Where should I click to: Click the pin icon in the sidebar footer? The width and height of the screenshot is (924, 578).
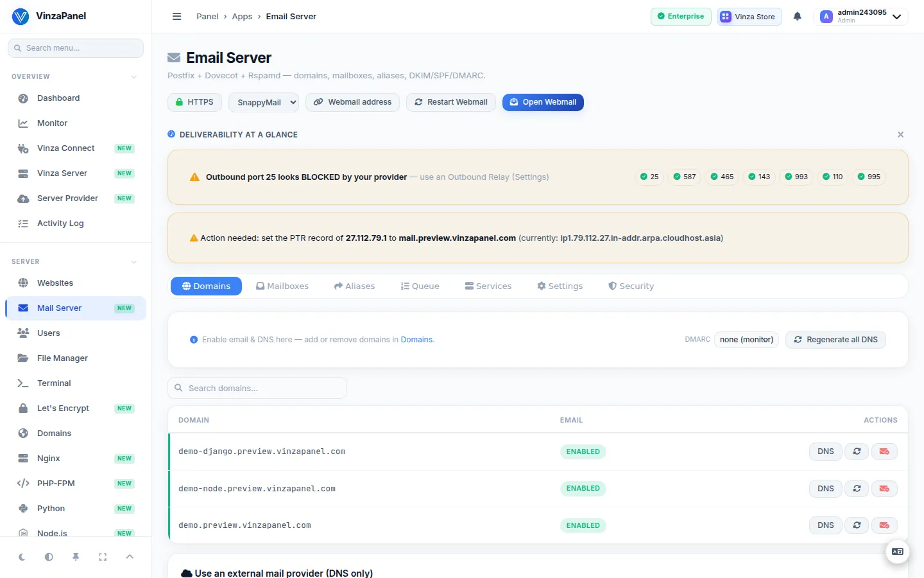(x=76, y=557)
